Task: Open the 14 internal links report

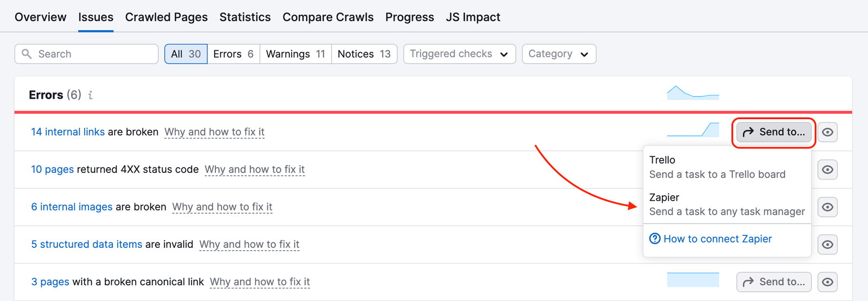Action: 68,132
